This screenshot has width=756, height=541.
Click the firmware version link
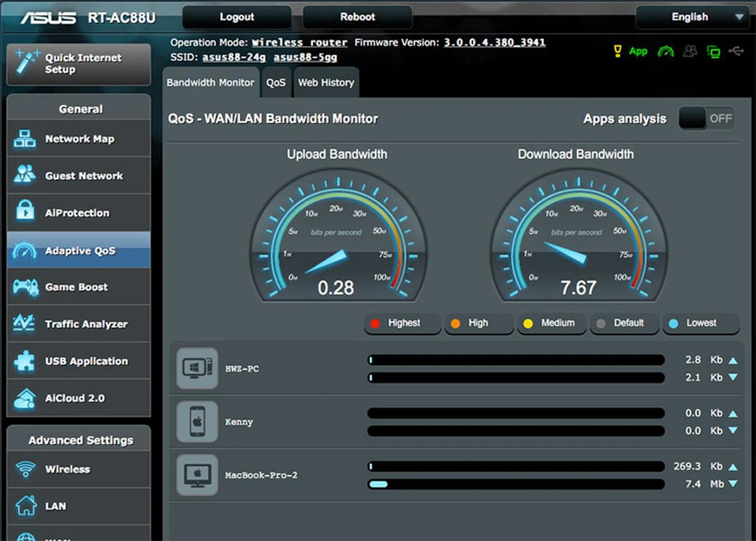[495, 42]
